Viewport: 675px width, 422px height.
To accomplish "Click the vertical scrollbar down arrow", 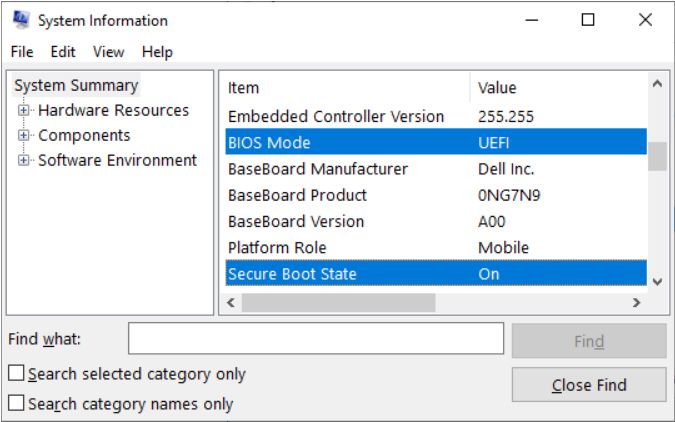I will point(657,282).
